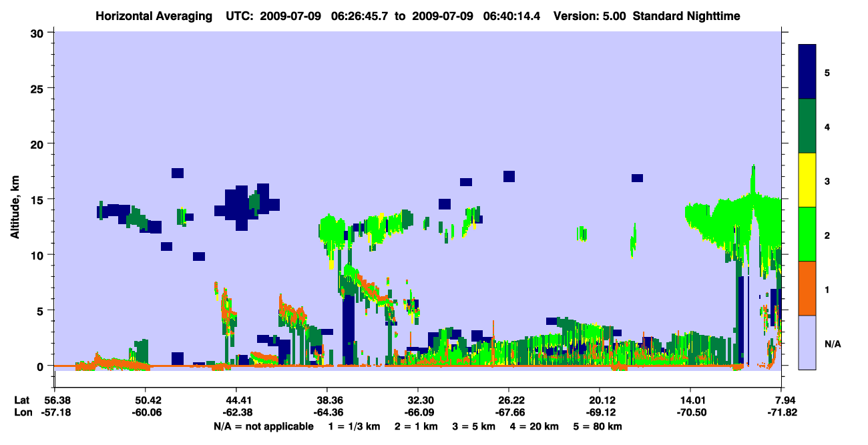Click the 15 km altitude tick label
Screen dimensions: 868x445
pos(37,199)
